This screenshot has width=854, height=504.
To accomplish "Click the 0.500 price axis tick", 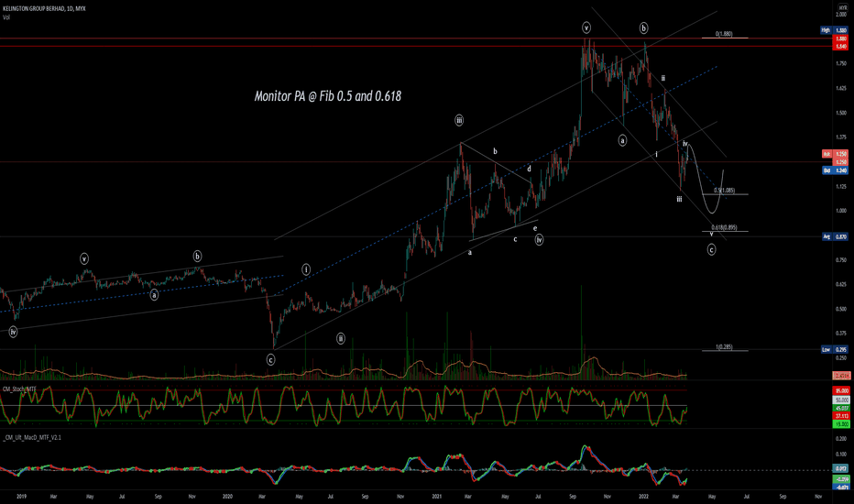I will pyautogui.click(x=841, y=309).
